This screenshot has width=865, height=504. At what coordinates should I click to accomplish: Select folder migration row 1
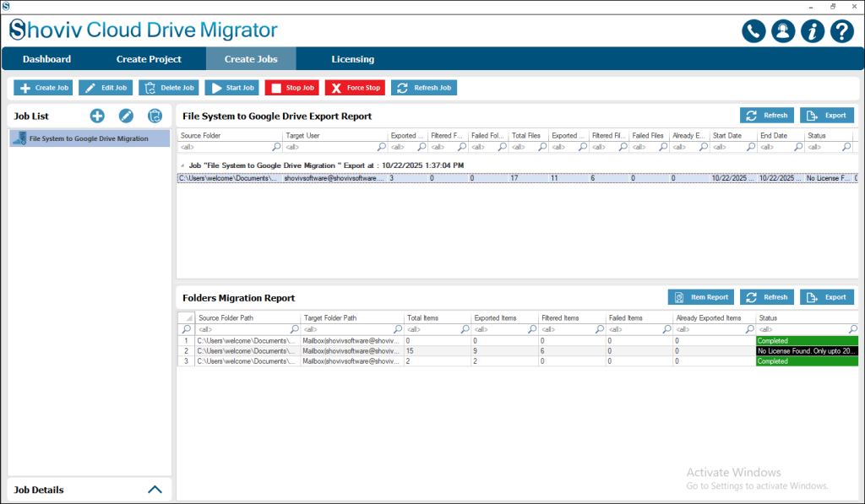[x=518, y=341]
